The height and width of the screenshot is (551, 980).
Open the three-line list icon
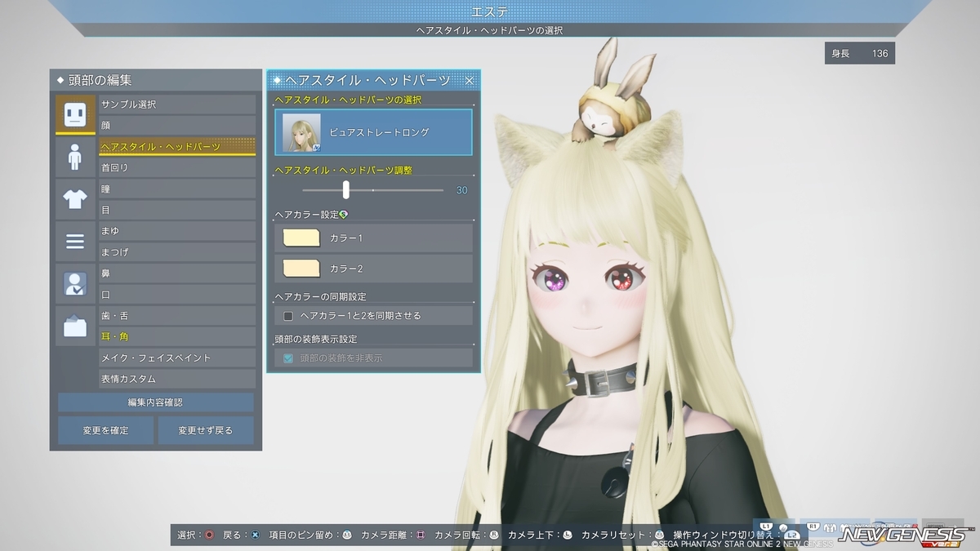[75, 242]
